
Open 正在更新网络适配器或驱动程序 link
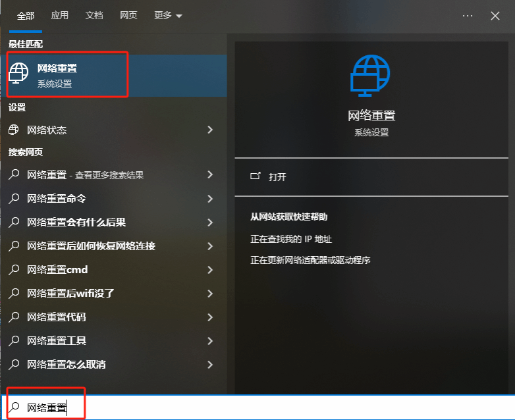click(310, 260)
